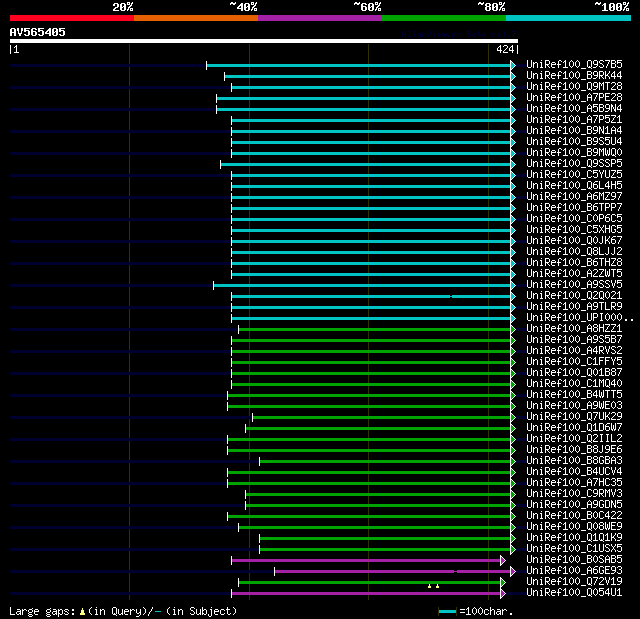Click the purple arrowhead at UniRef100_B0SAB5 bar end
The image size is (640, 619).
(503, 561)
